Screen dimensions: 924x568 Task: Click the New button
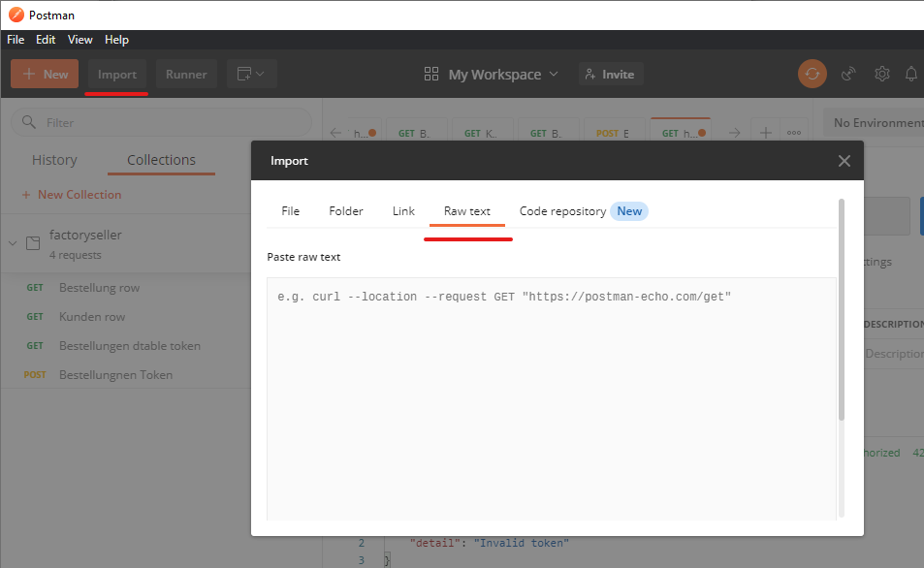[45, 75]
